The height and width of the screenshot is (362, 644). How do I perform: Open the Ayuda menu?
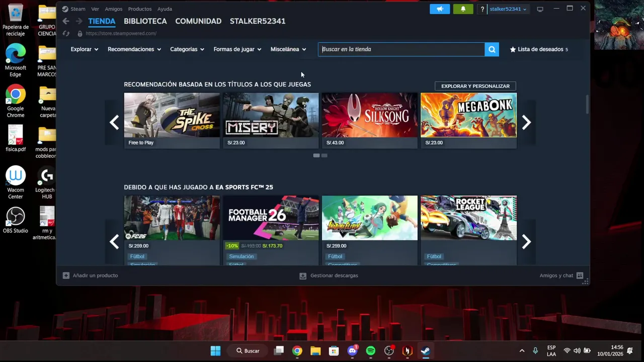pyautogui.click(x=165, y=9)
